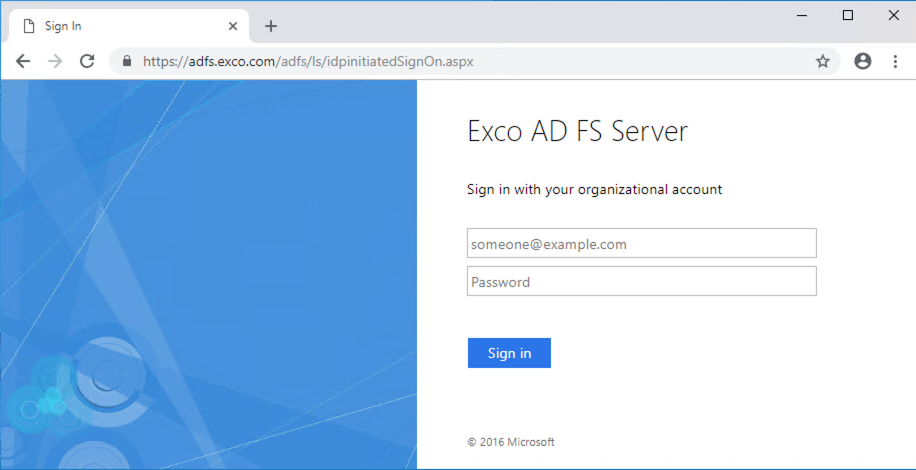View site info via the padlock icon
916x470 pixels.
[x=127, y=61]
